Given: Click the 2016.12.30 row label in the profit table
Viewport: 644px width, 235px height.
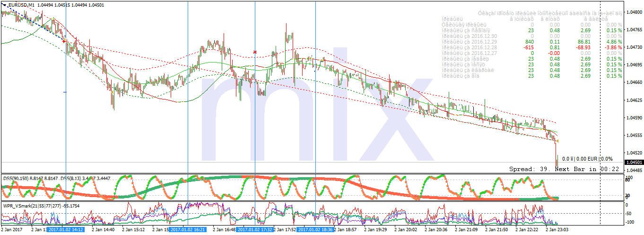Looking at the screenshot, I should coord(469,36).
